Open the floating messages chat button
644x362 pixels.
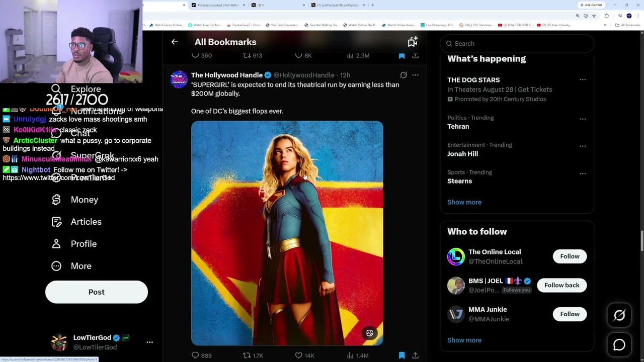(619, 345)
